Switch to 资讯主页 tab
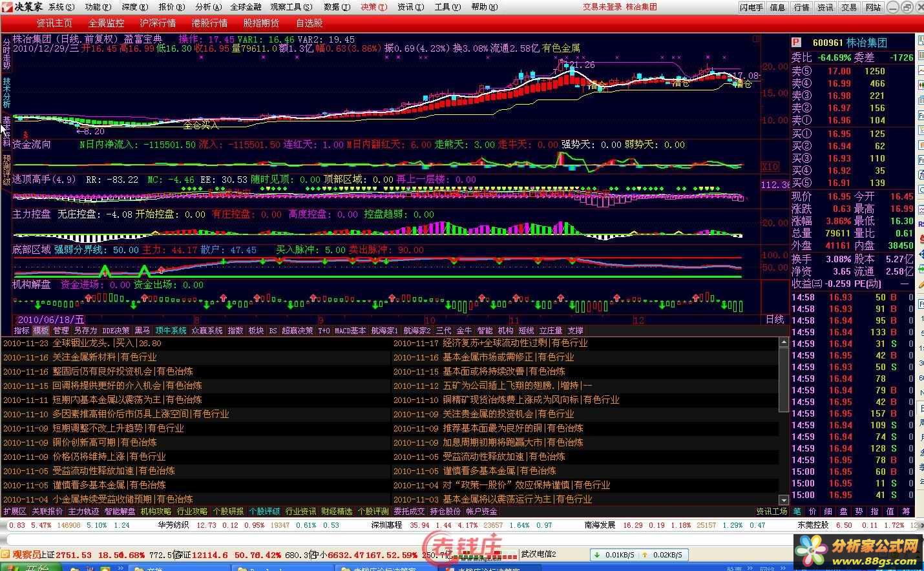This screenshot has width=924, height=571. point(54,23)
